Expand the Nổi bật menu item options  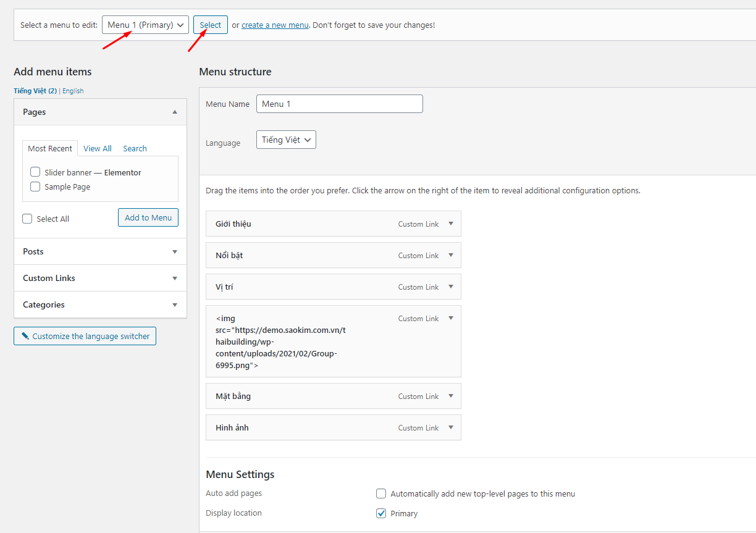(451, 255)
